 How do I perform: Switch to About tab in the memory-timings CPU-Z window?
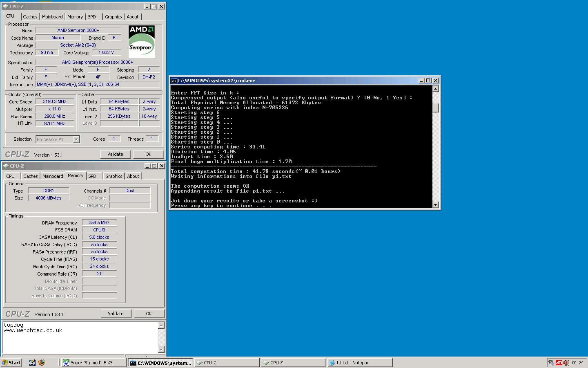tap(133, 176)
